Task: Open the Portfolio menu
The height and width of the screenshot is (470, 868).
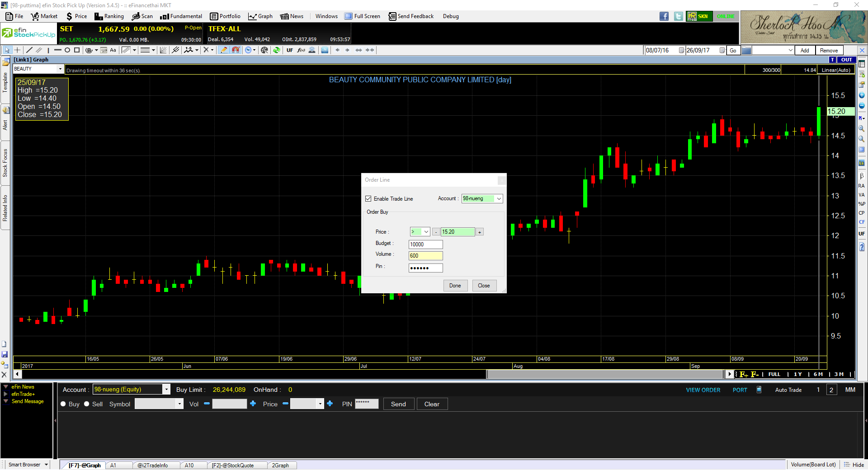Action: [225, 16]
